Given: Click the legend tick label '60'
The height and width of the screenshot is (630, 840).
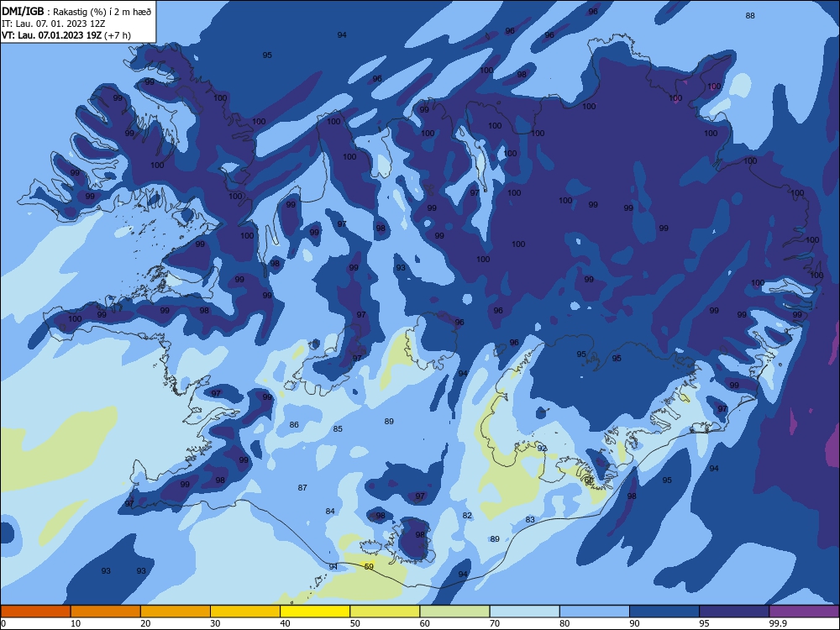Looking at the screenshot, I should point(425,623).
